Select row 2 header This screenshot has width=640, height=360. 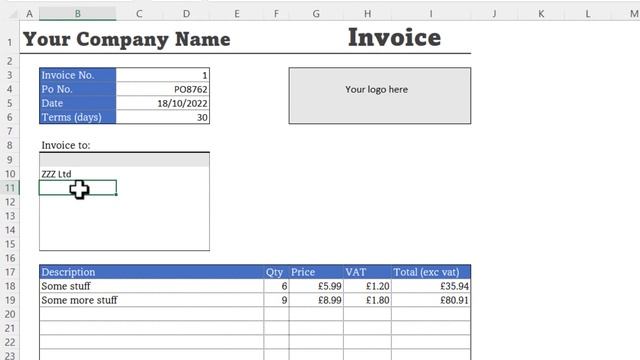[x=10, y=61]
